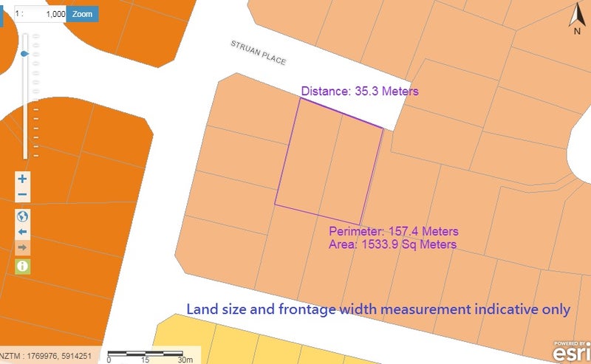Click the yellow parcel at bottom

[222, 343]
